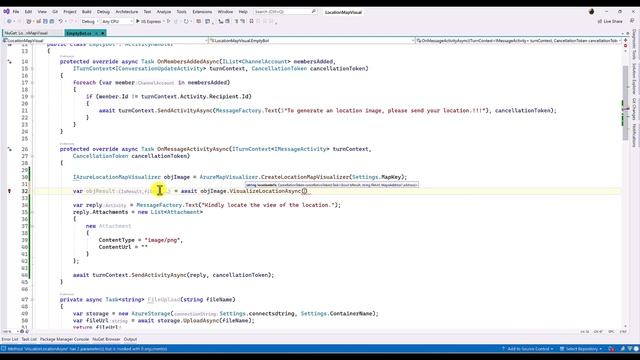Open the Project menu
This screenshot has width=640, height=360.
pyautogui.click(x=70, y=12)
